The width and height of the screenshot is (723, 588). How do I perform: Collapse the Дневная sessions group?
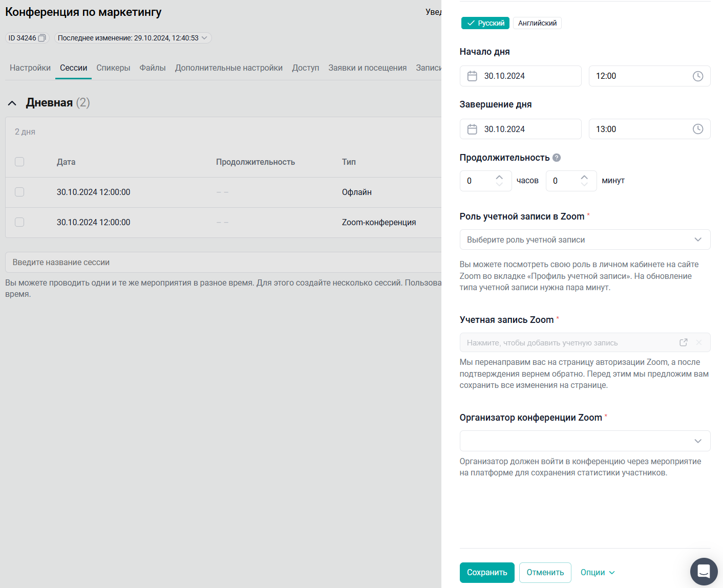pyautogui.click(x=12, y=103)
